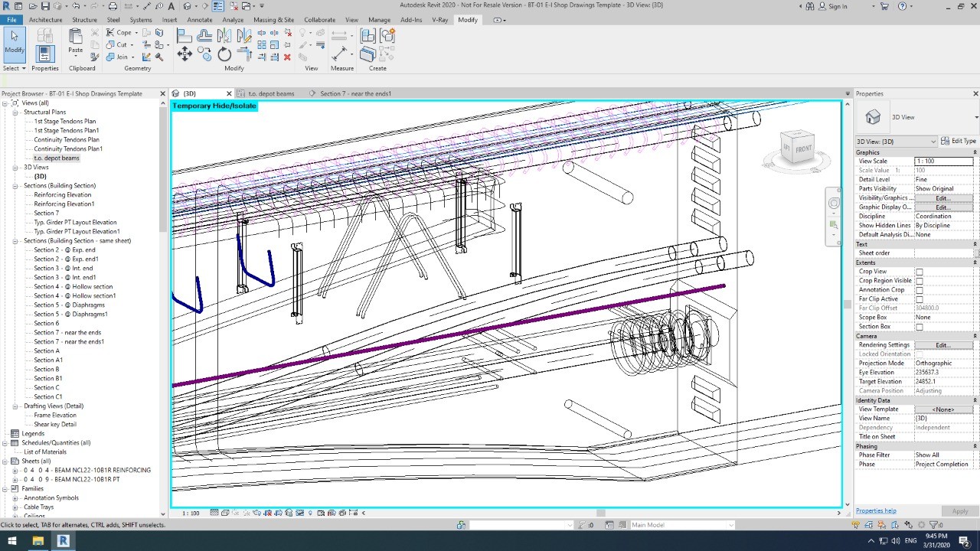Screen dimensions: 980x551
Task: Collapse the Structural Plans tree node
Action: (15, 112)
